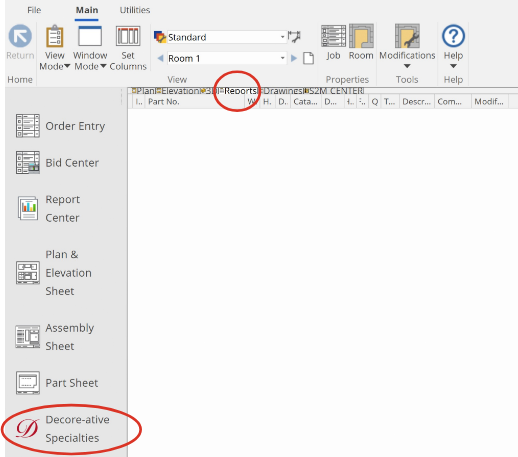
Task: Open the Modifications tool icon
Action: (x=407, y=36)
